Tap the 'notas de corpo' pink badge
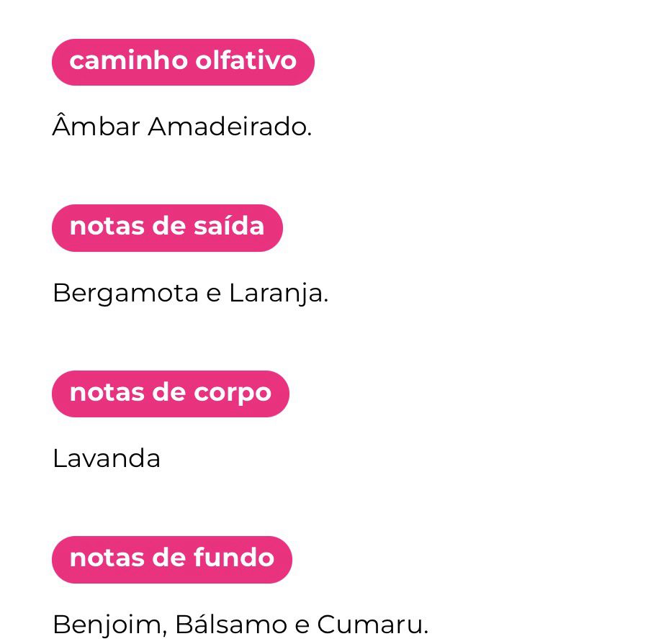This screenshot has height=644, width=661. [x=170, y=394]
